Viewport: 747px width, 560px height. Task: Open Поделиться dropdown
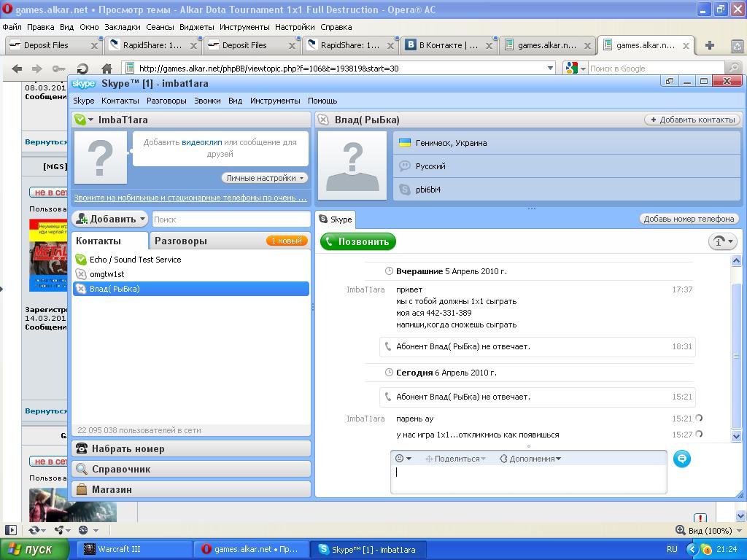[454, 459]
